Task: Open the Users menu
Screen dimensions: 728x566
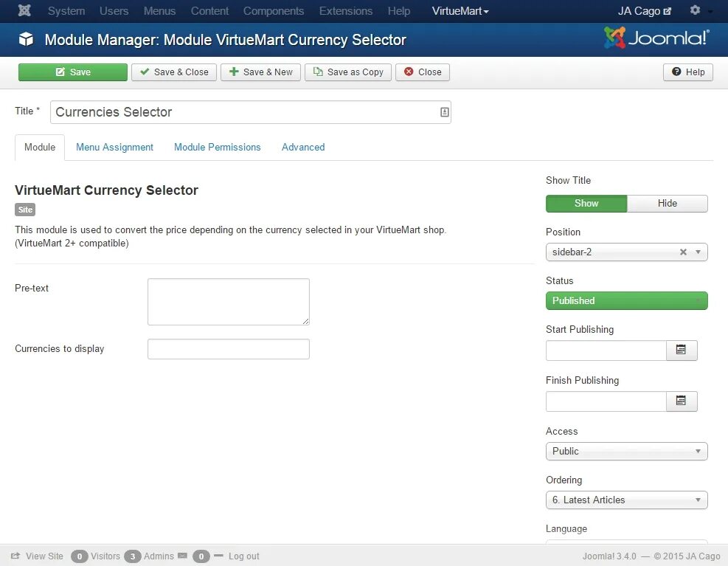Action: 114,10
